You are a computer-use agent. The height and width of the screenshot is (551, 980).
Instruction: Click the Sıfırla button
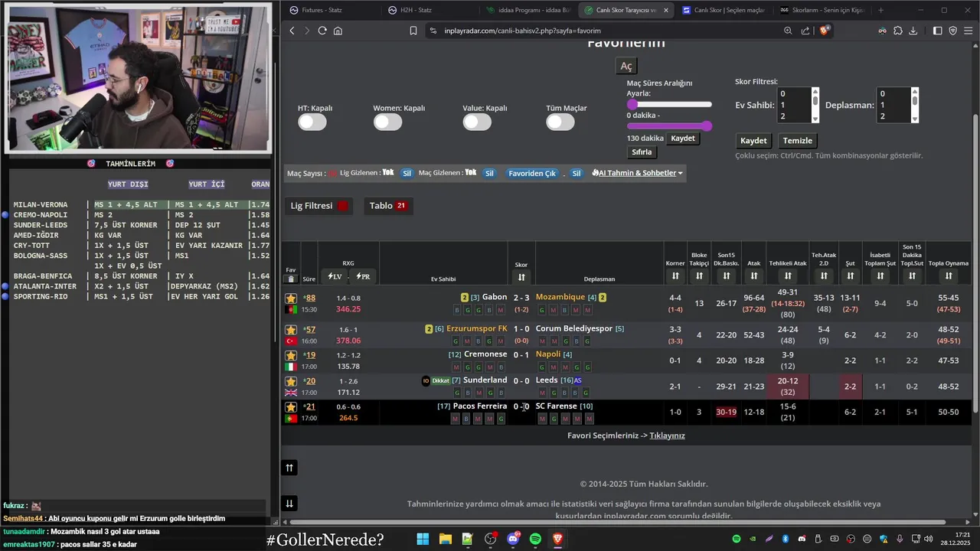tap(642, 152)
